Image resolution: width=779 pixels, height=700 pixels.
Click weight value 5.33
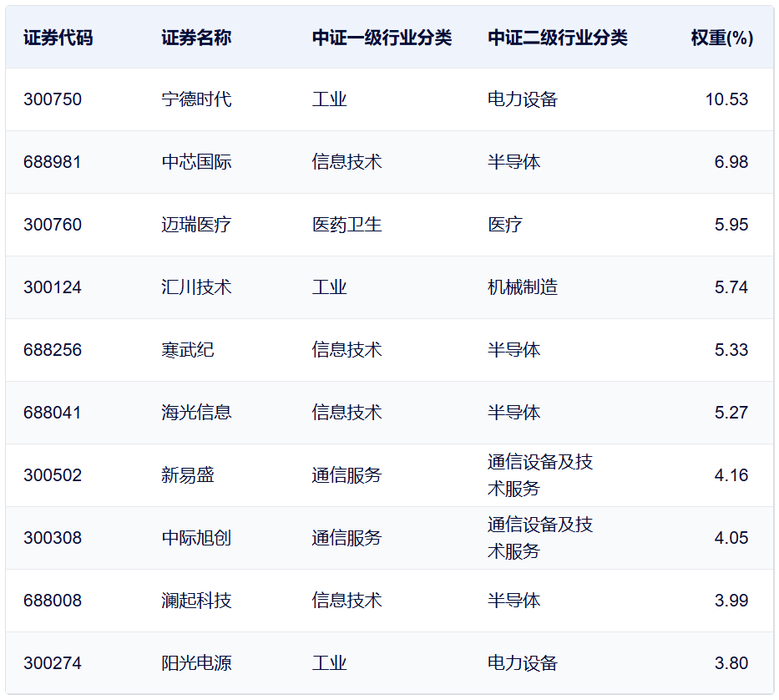point(731,350)
